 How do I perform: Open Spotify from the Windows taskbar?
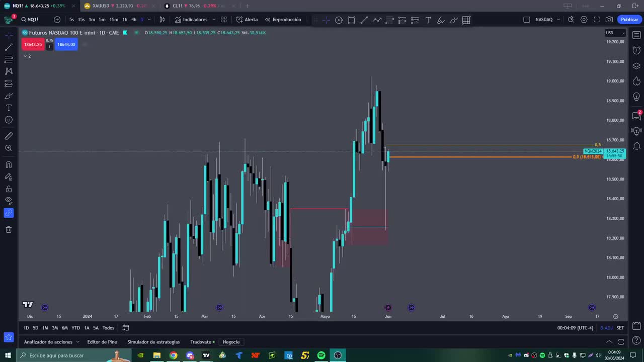[x=321, y=355]
